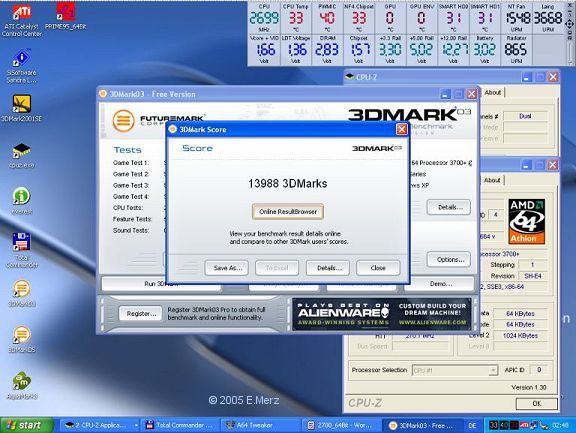The width and height of the screenshot is (576, 433).
Task: Click the APIC ID value field
Action: pos(539,370)
